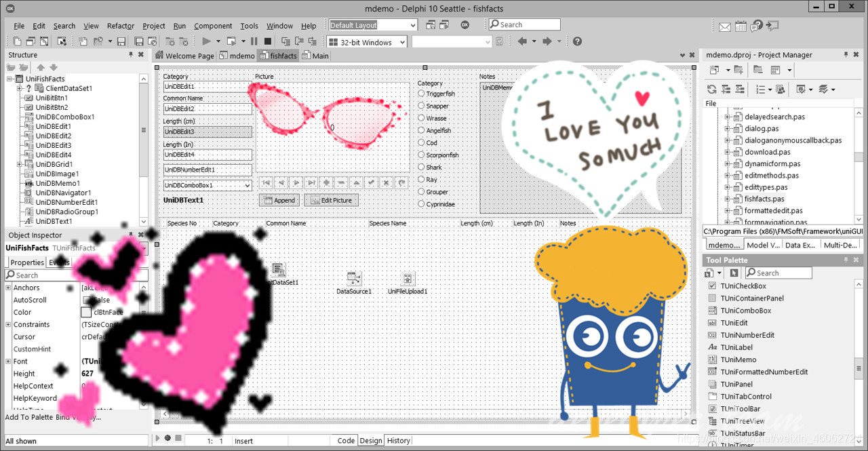Click the Save All toolbar icon
Screen dimensions: 868x451
(138, 41)
